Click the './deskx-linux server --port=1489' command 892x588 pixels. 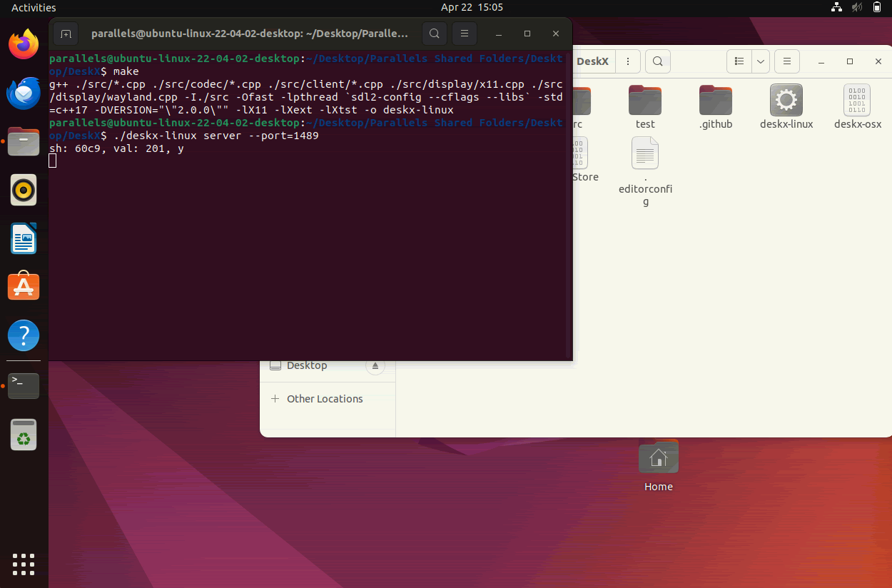point(216,136)
